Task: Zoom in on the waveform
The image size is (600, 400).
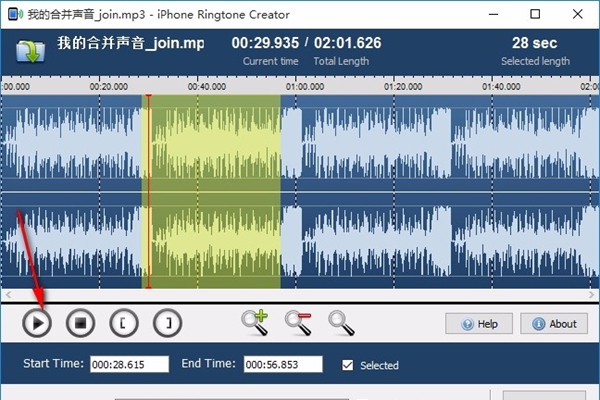Action: pos(254,323)
